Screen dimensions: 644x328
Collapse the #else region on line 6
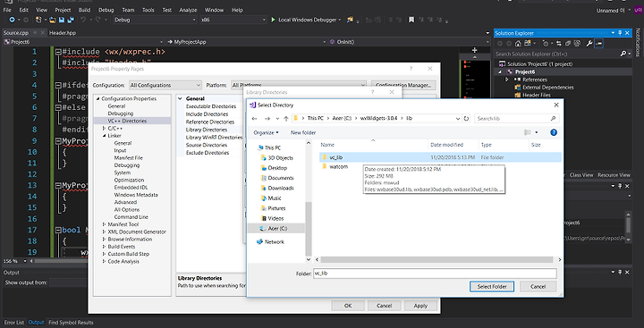[x=58, y=107]
